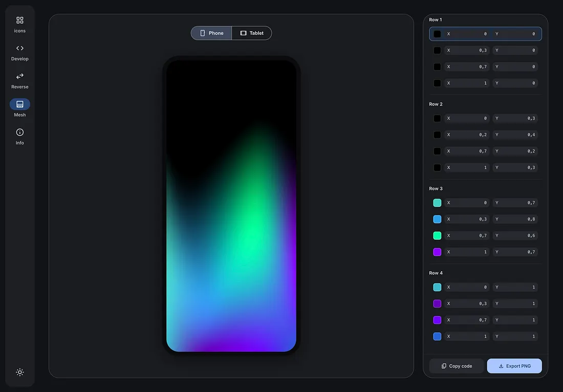
Task: Switch preview to Phone
Action: [x=211, y=33]
